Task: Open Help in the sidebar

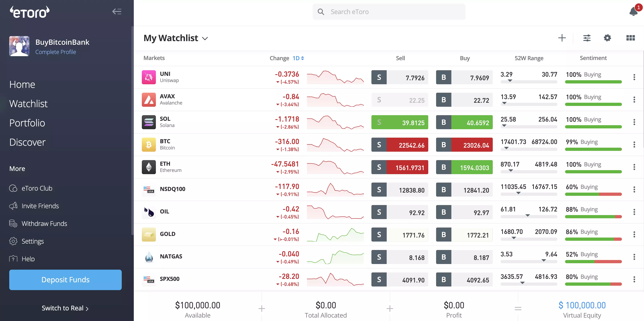Action: [x=22, y=259]
